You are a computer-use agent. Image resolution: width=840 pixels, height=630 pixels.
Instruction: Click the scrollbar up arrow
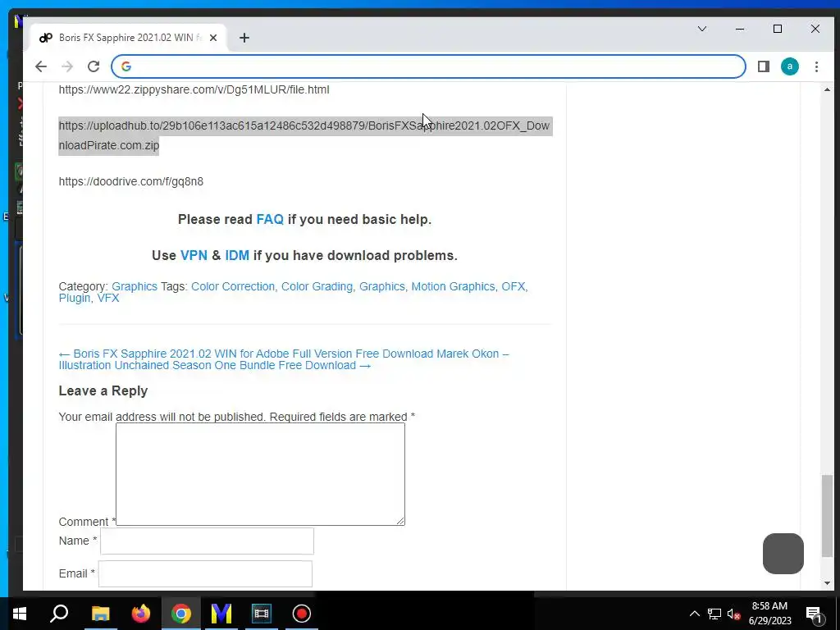click(x=827, y=90)
